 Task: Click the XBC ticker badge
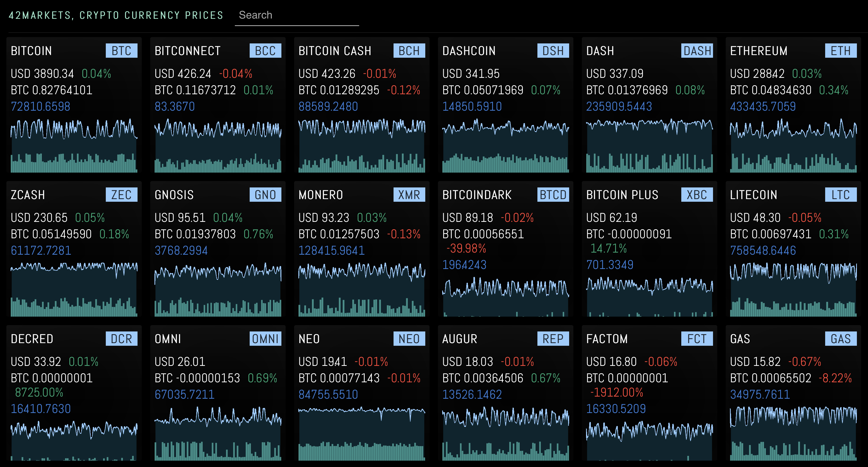[x=697, y=195]
